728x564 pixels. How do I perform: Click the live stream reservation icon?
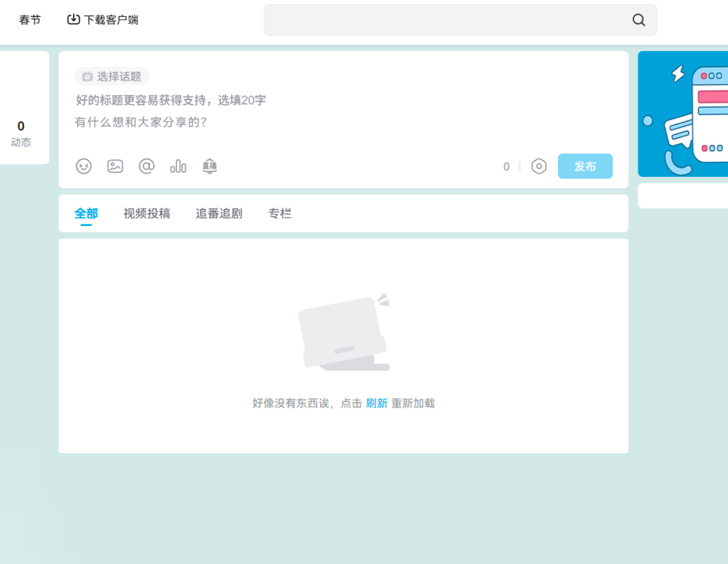click(209, 166)
